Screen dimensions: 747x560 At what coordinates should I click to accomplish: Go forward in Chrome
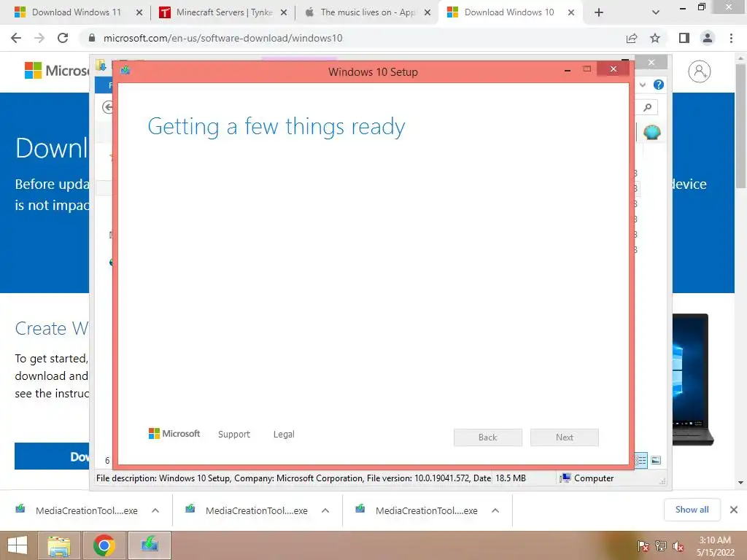click(39, 38)
